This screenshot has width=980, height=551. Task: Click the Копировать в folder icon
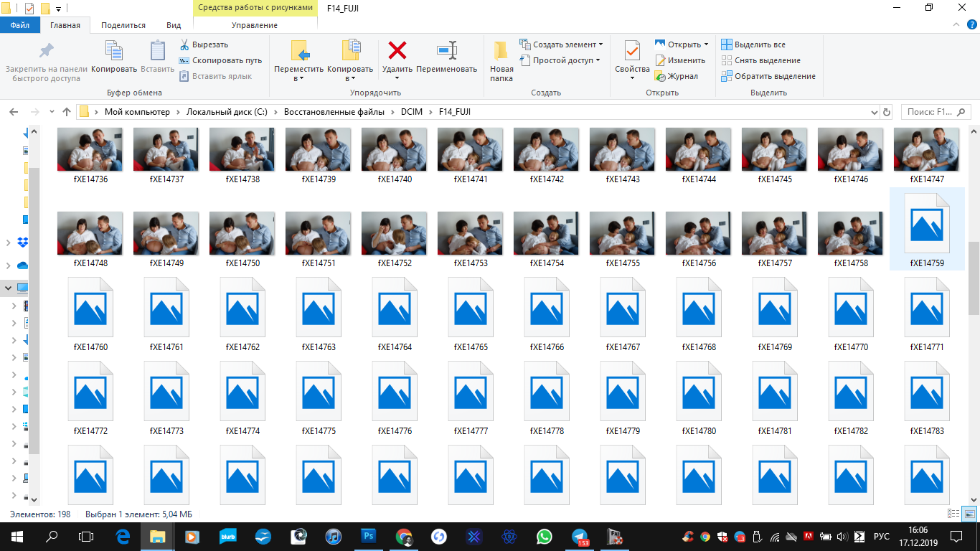pos(350,50)
